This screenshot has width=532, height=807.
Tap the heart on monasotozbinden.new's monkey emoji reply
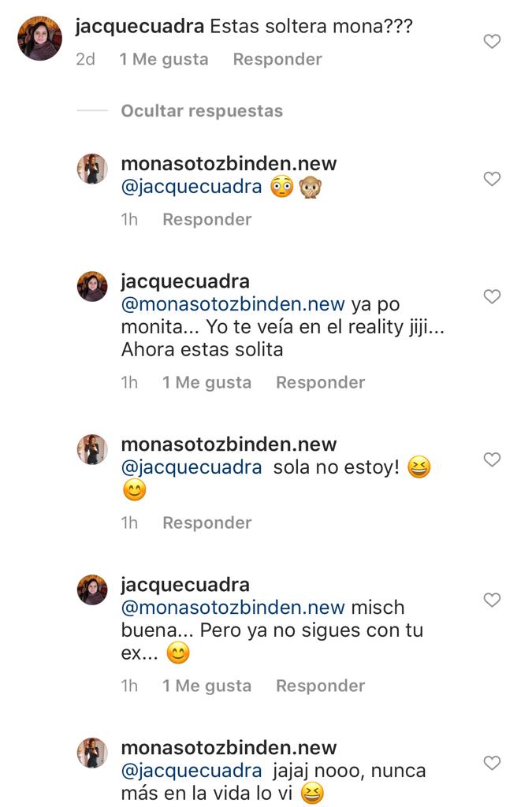click(x=492, y=178)
